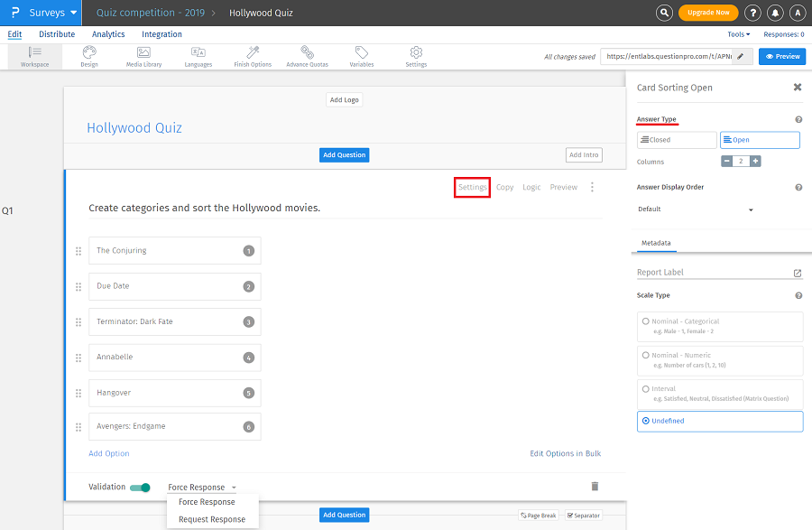This screenshot has height=530, width=812.
Task: Choose Request Response from the menu
Action: tap(212, 519)
